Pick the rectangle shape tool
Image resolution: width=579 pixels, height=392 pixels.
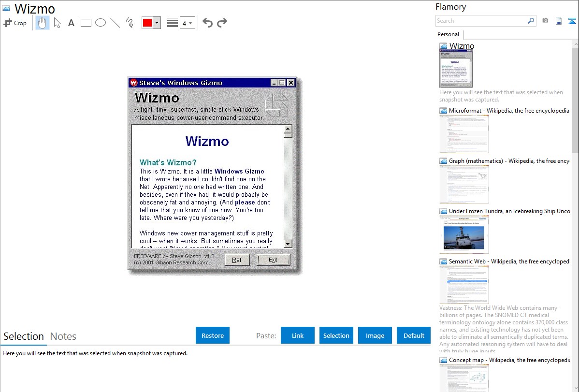click(x=86, y=23)
